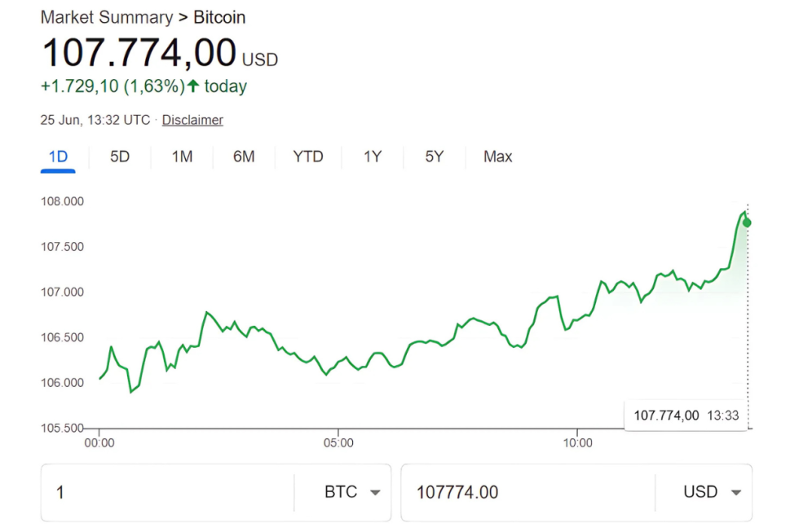Open the BTC currency dropdown
The image size is (799, 532).
point(344,492)
